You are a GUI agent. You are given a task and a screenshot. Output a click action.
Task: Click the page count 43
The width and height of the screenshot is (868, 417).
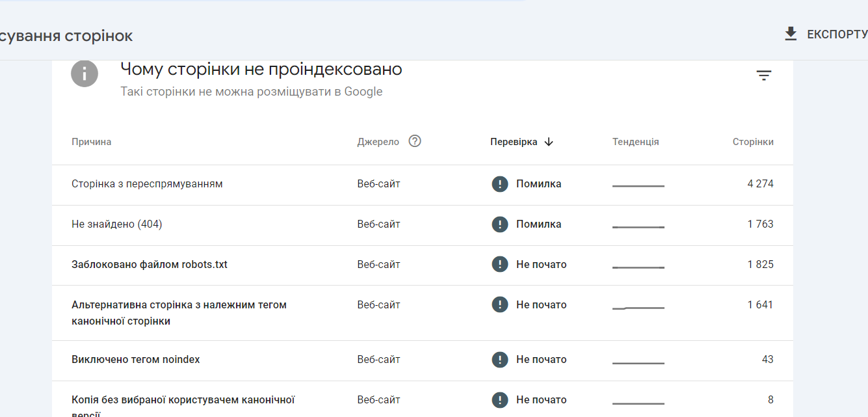(x=767, y=360)
